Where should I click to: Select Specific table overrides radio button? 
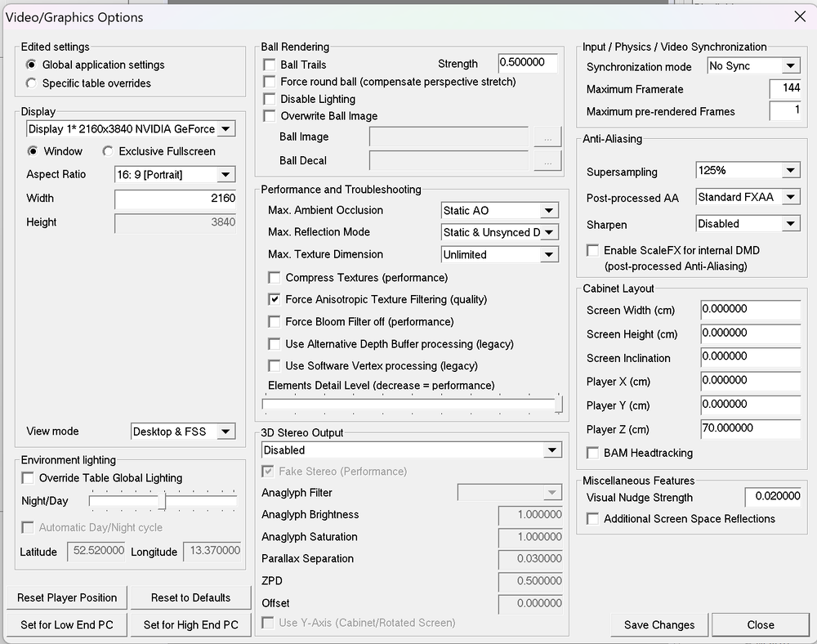[x=32, y=83]
